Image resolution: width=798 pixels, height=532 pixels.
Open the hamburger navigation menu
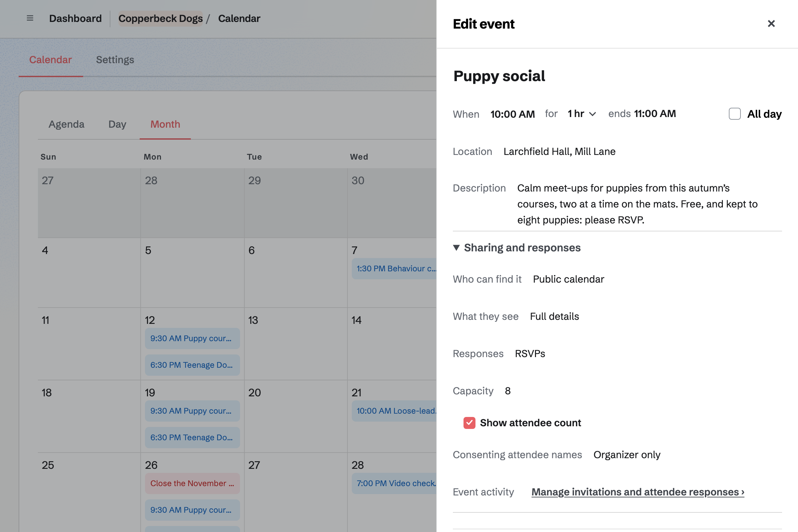click(30, 18)
